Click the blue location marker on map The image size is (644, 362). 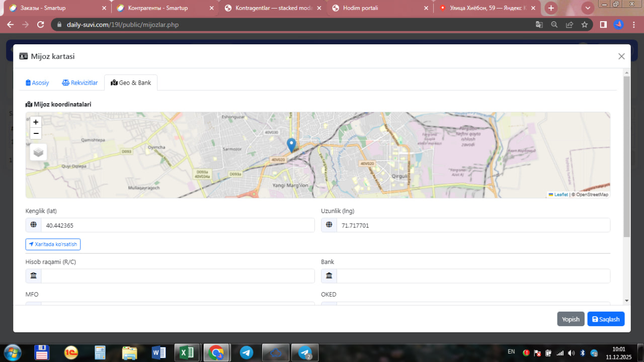[291, 144]
